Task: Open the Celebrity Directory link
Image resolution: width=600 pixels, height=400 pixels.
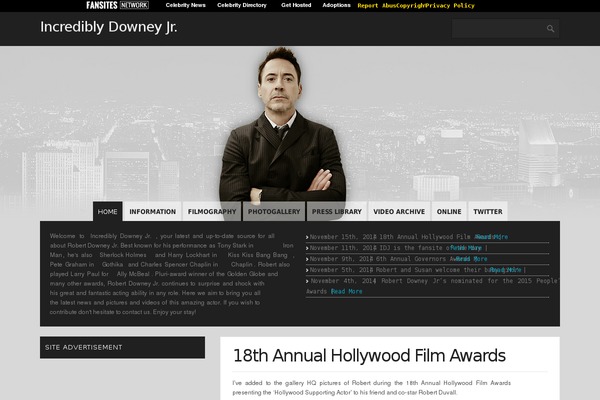Action: (242, 5)
